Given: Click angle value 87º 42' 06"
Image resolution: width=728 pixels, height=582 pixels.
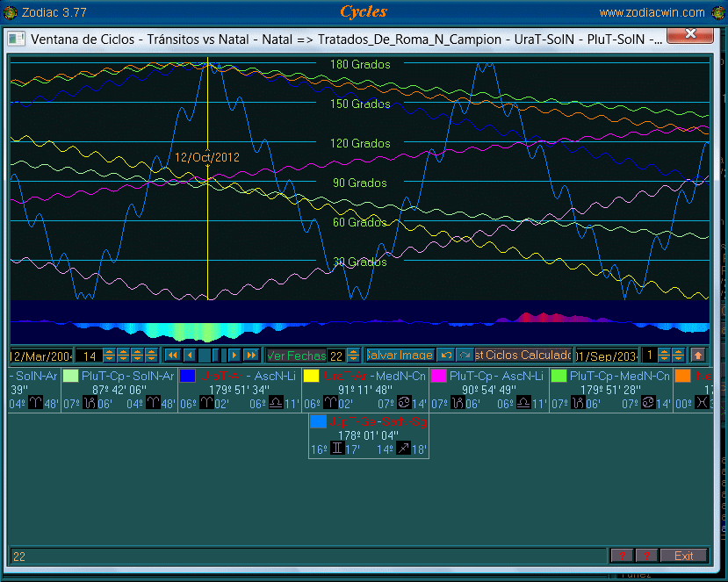Looking at the screenshot, I should [119, 390].
